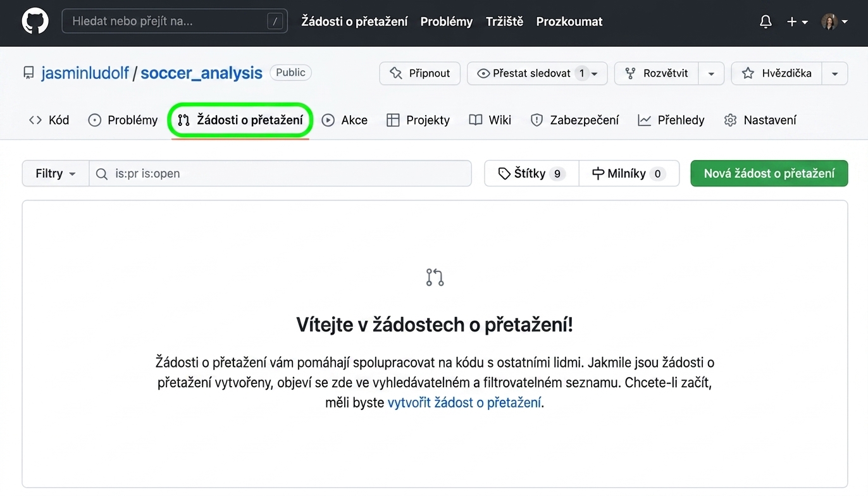The image size is (868, 496).
Task: Open the notifications bell
Action: [766, 22]
